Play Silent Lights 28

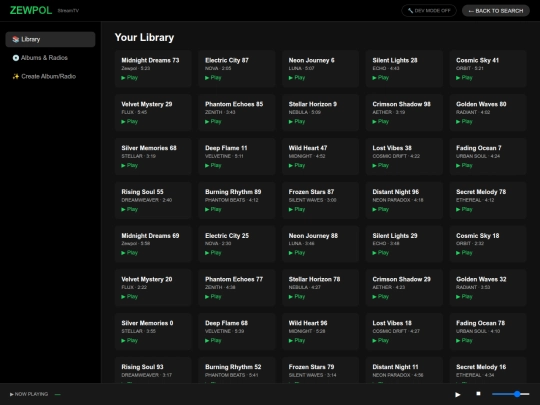point(381,78)
